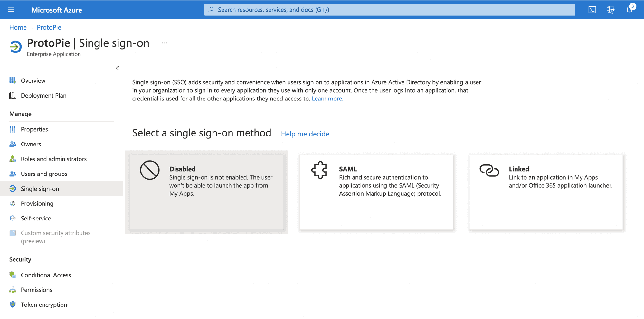
Task: Click the ProtoPie enterprise application logo
Action: [x=15, y=46]
